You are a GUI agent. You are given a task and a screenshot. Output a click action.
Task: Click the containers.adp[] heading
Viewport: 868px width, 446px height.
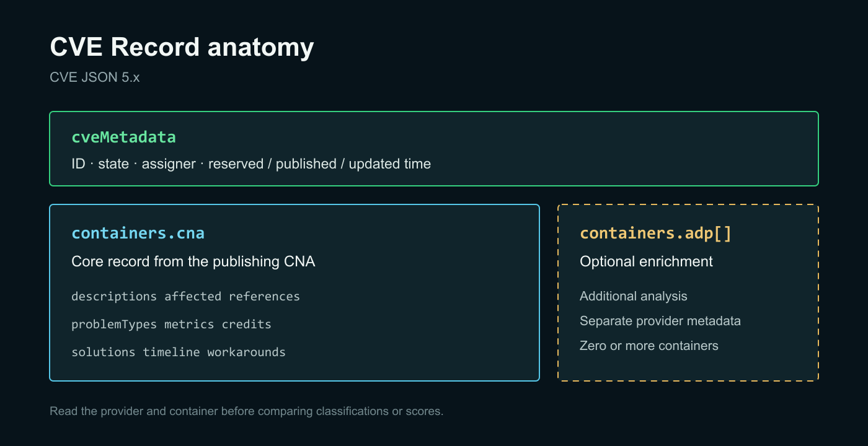[x=655, y=234]
